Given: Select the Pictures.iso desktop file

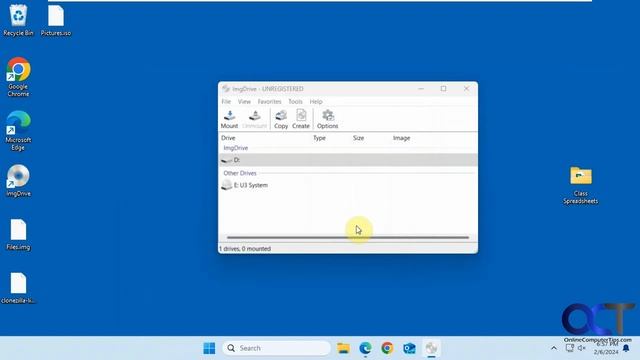Looking at the screenshot, I should (56, 20).
